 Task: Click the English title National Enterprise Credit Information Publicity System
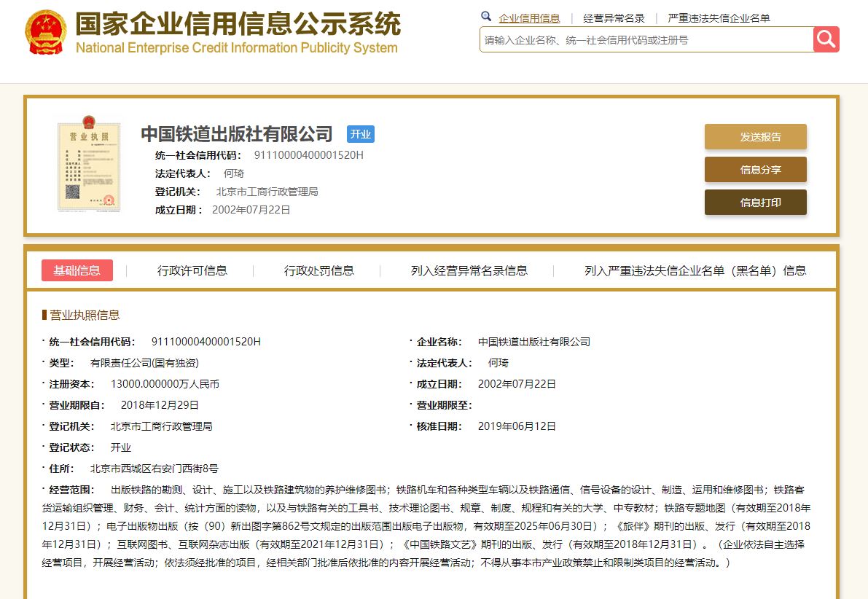(x=236, y=47)
